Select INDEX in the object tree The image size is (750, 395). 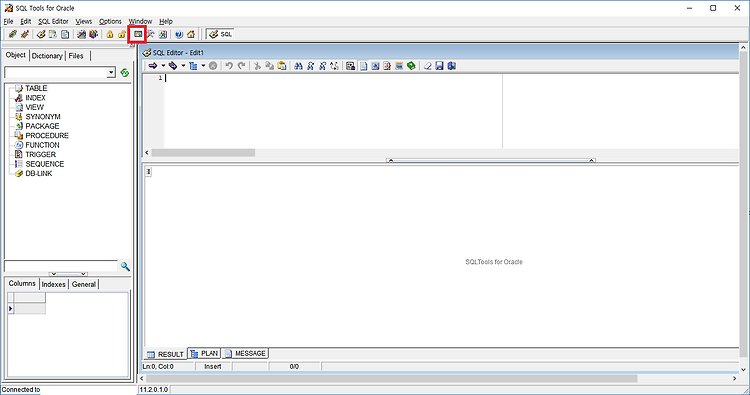(x=35, y=98)
